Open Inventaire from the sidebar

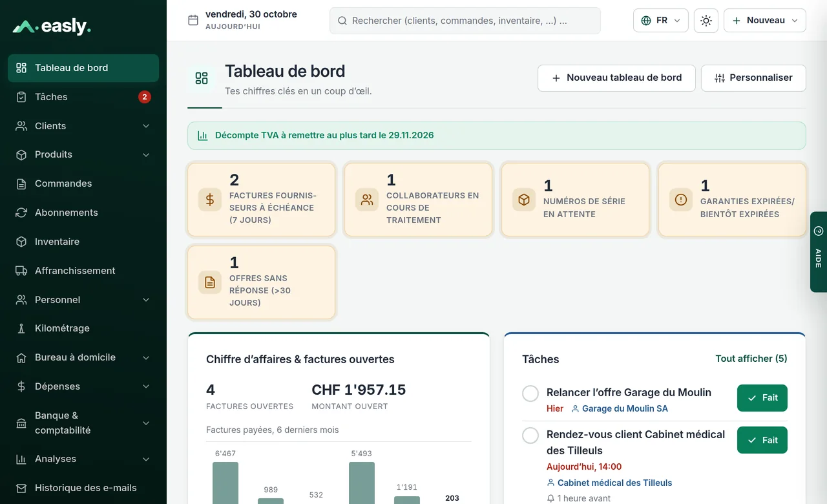(x=83, y=242)
